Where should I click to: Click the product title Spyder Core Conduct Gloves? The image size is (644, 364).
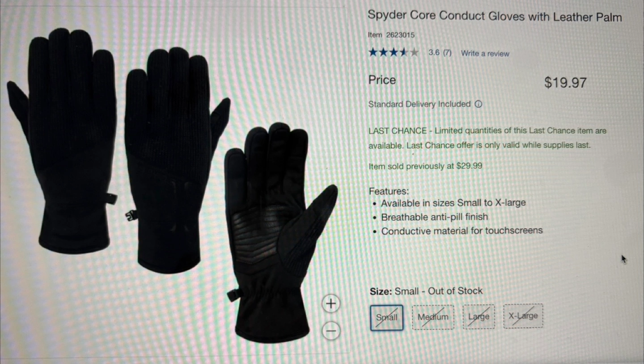(495, 17)
